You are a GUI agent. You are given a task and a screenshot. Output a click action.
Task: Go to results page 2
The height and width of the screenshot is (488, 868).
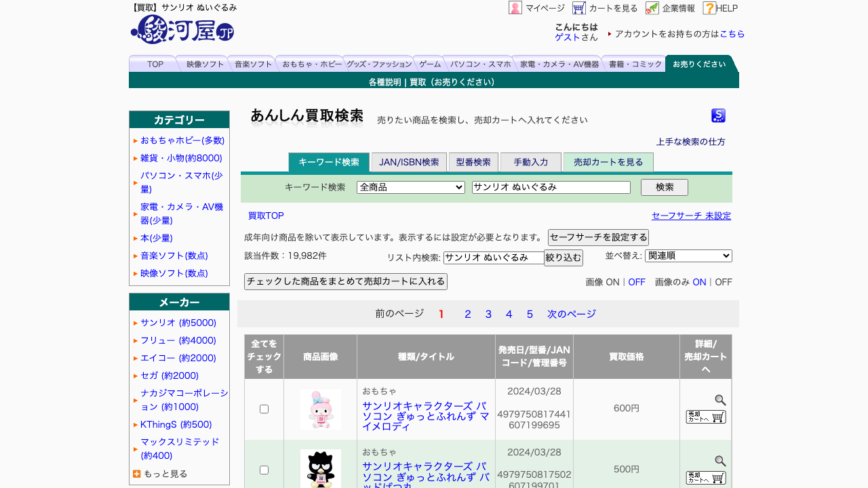(467, 314)
